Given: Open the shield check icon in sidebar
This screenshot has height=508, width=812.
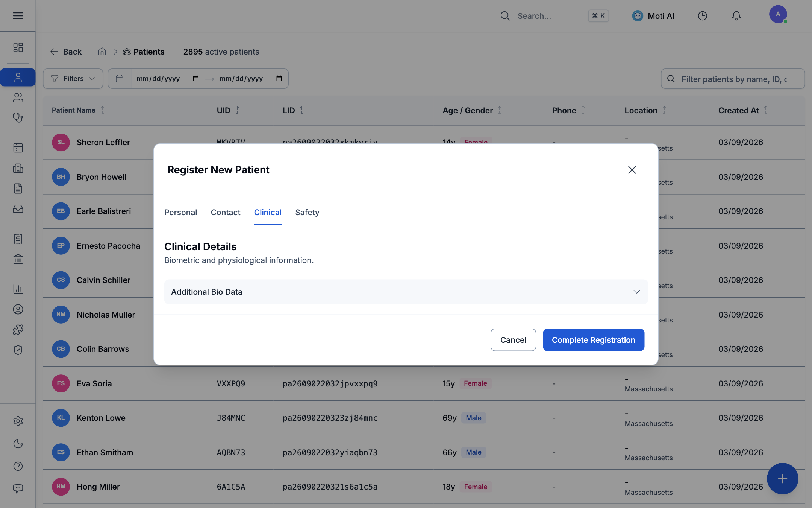Looking at the screenshot, I should click(x=18, y=350).
